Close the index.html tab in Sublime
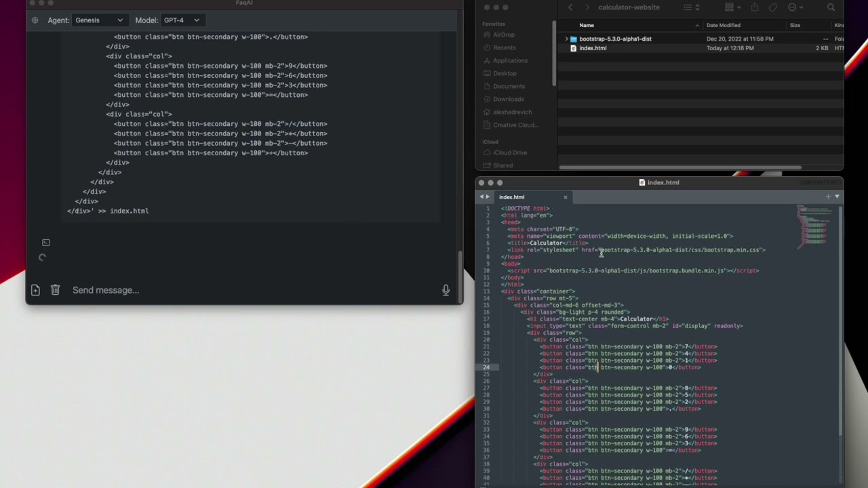The height and width of the screenshot is (488, 868). pyautogui.click(x=565, y=197)
